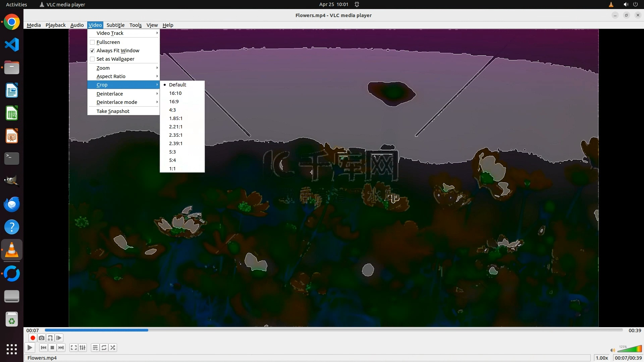This screenshot has width=644, height=362.
Task: Activate the A-B loop button
Action: (50, 338)
